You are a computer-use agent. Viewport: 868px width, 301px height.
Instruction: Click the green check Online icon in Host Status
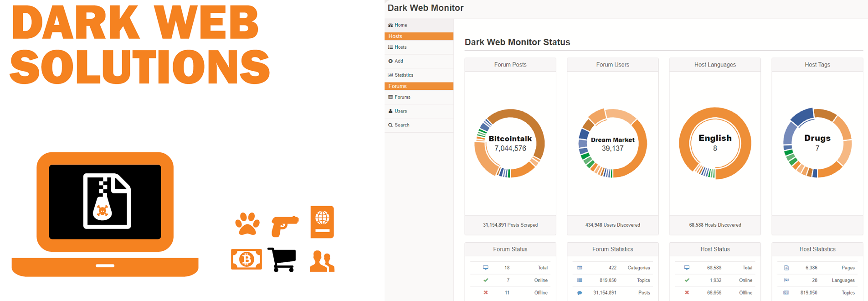[687, 280]
